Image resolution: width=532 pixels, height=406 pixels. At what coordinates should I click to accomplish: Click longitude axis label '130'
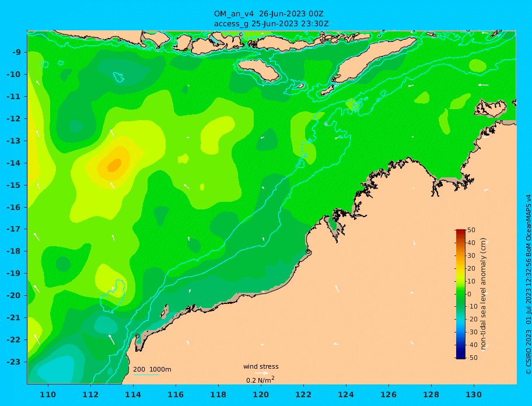(x=474, y=394)
